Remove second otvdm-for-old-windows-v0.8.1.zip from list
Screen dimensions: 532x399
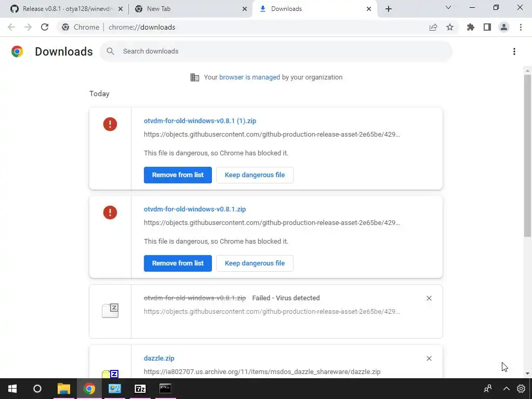pyautogui.click(x=178, y=263)
